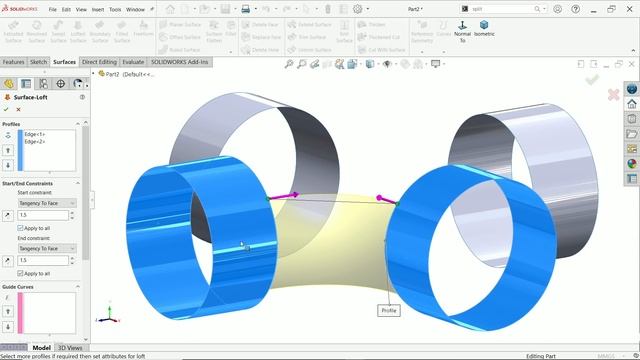Open the Edit menu
The image size is (640, 360).
coord(66,9)
